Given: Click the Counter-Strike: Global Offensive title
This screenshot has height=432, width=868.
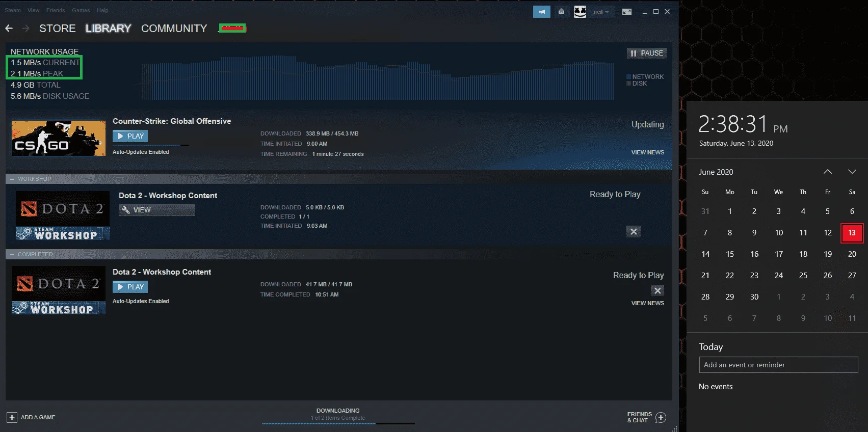Looking at the screenshot, I should 172,121.
